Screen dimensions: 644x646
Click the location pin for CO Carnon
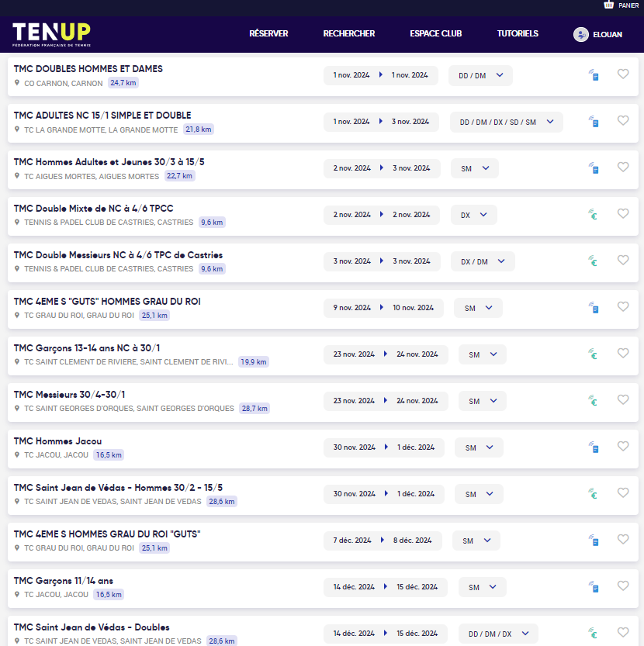click(x=17, y=83)
